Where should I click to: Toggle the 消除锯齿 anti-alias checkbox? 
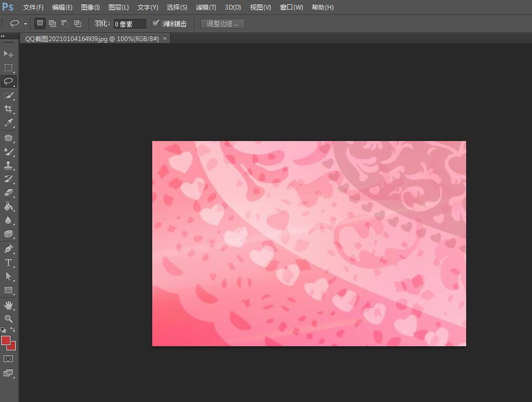[155, 24]
